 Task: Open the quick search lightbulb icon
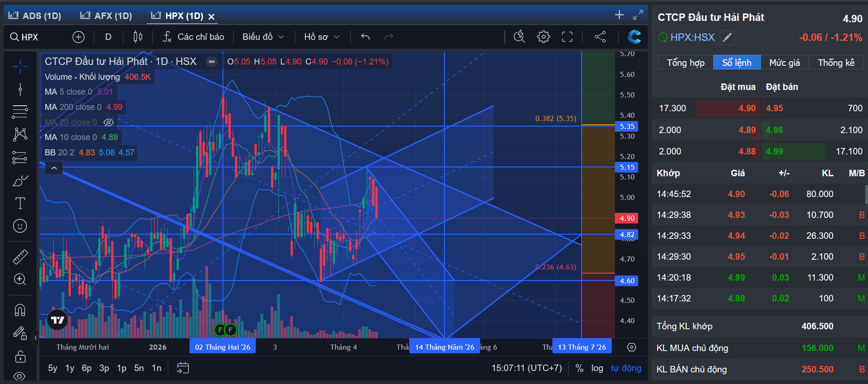[x=520, y=37]
